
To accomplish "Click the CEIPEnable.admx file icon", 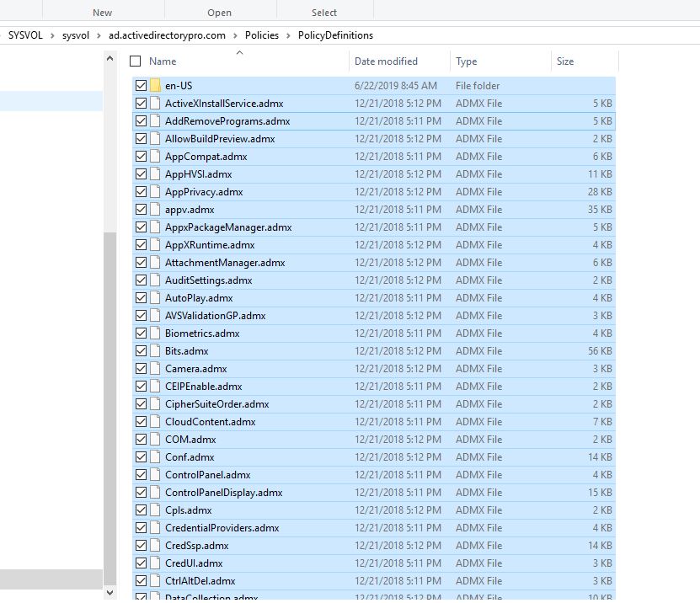I will point(155,386).
